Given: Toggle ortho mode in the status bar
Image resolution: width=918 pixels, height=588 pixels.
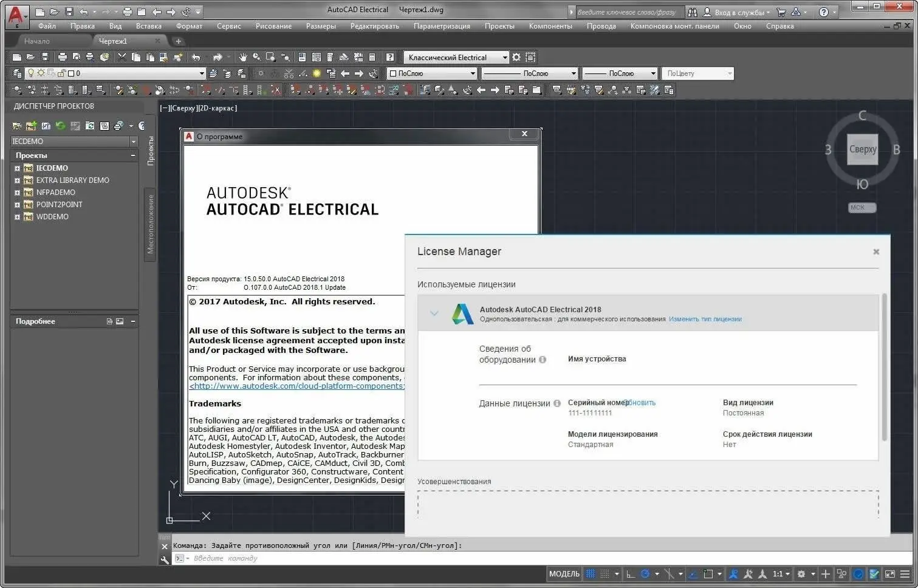Looking at the screenshot, I should click(630, 573).
